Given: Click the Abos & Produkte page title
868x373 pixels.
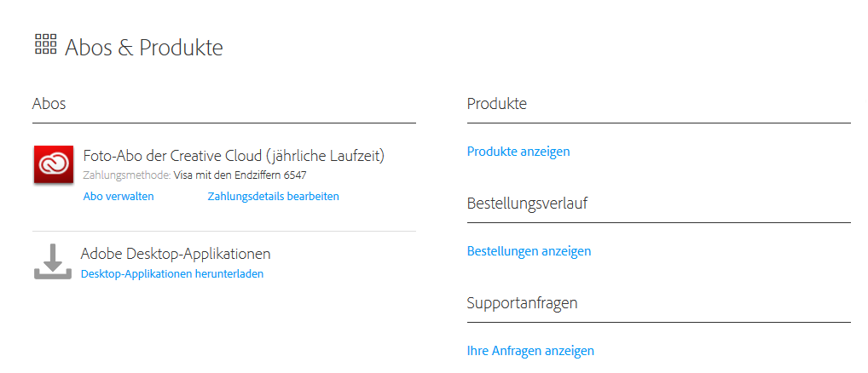Looking at the screenshot, I should click(x=143, y=48).
